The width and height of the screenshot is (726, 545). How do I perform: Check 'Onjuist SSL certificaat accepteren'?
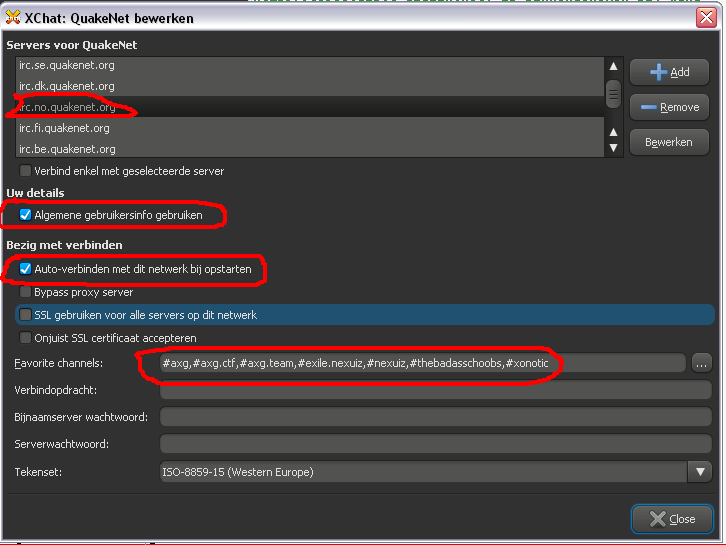25,338
